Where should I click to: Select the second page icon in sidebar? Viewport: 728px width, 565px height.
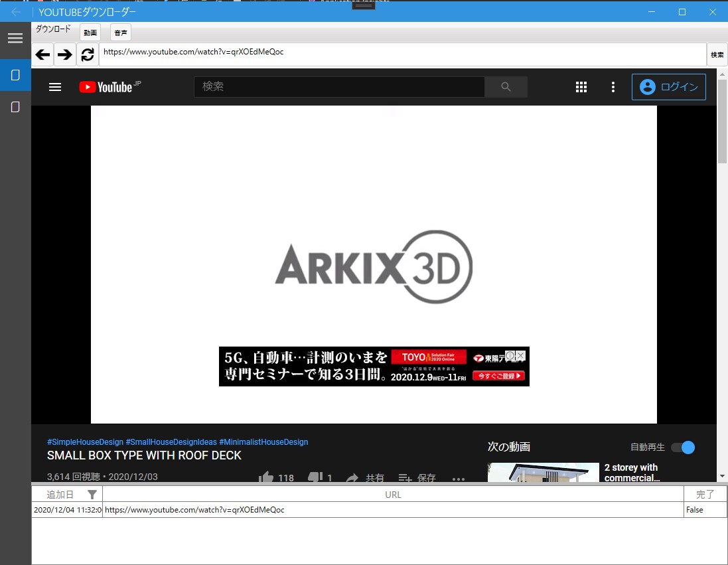click(x=15, y=108)
